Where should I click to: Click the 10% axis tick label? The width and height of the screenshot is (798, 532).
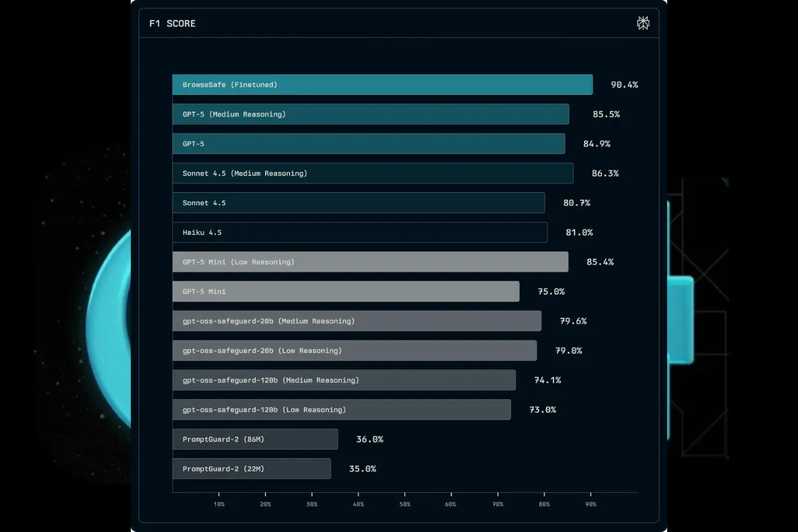(219, 504)
